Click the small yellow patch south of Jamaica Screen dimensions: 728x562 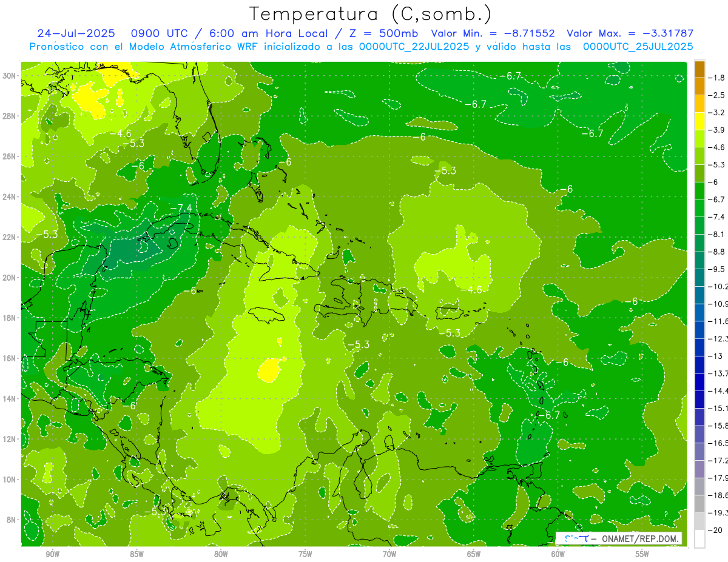[269, 370]
